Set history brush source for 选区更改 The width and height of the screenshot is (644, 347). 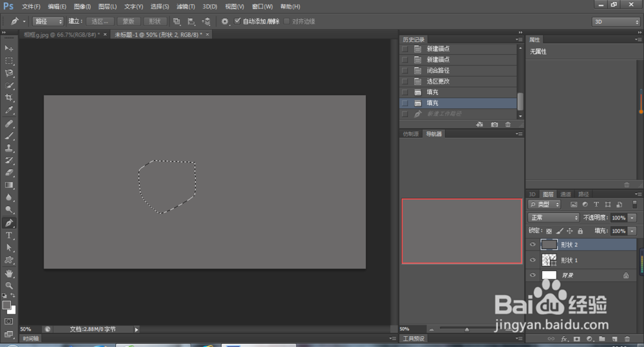(405, 81)
